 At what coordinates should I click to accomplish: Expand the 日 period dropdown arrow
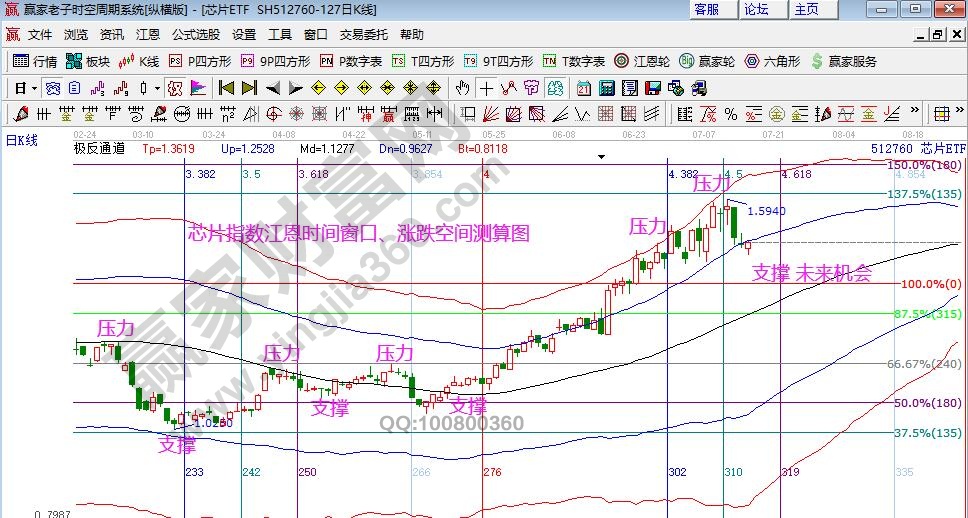click(x=33, y=88)
